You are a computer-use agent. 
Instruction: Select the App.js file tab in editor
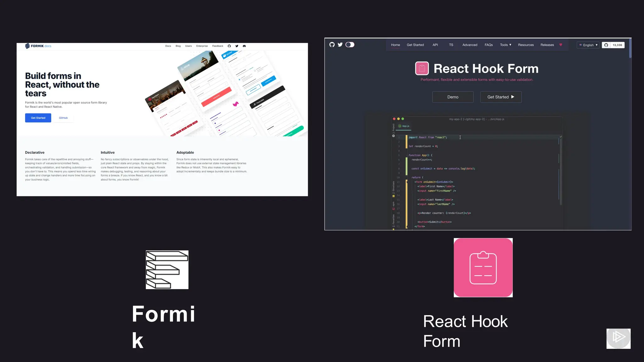click(404, 126)
